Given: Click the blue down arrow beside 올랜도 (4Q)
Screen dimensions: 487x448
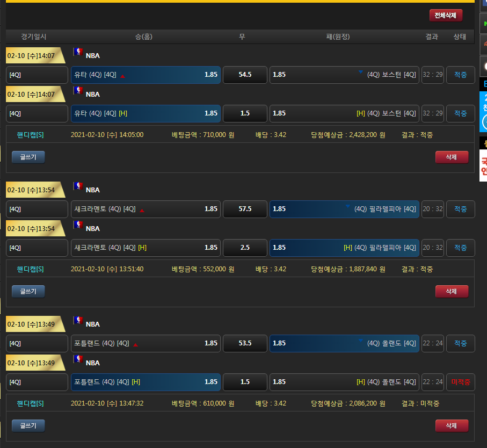Looking at the screenshot, I should [361, 341].
